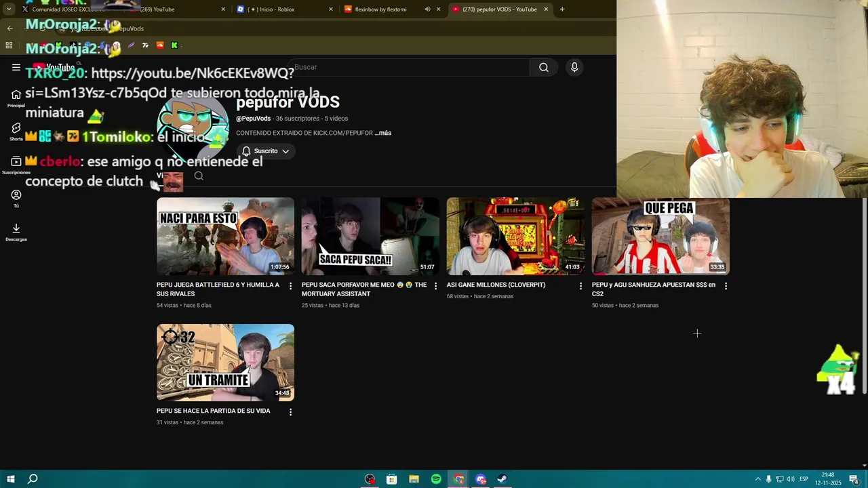The image size is (868, 488).
Task: Open the chat user's channel avatar beside the channel search
Action: [173, 181]
